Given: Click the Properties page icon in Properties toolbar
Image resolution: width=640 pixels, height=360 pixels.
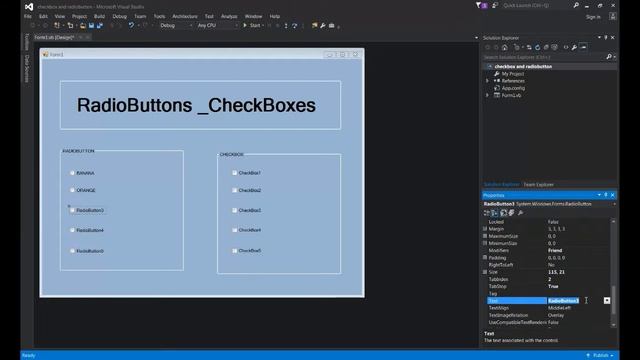Looking at the screenshot, I should click(x=503, y=213).
